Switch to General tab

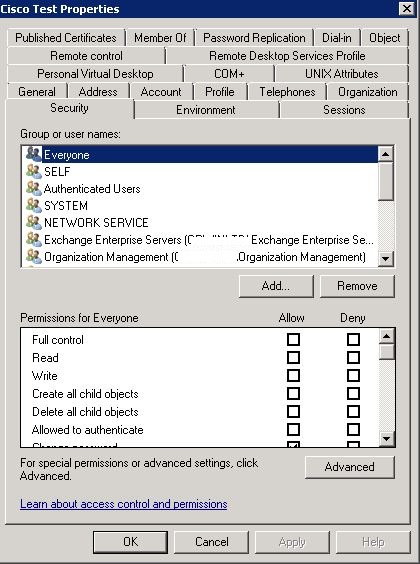pyautogui.click(x=37, y=92)
